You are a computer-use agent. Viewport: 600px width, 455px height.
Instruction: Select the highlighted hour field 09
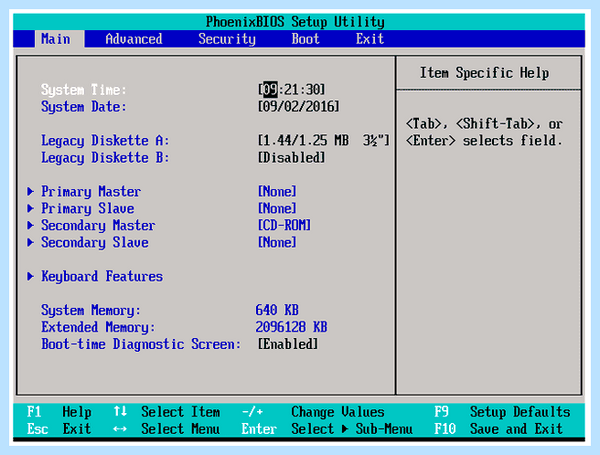coord(270,90)
